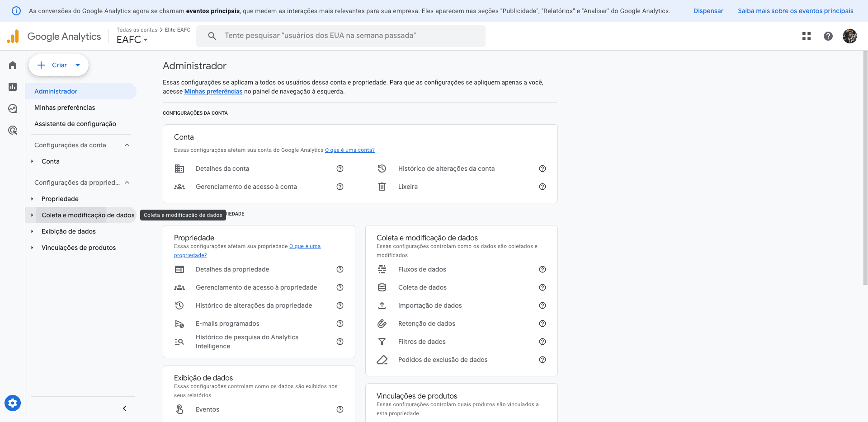Image resolution: width=868 pixels, height=422 pixels.
Task: Open Gerenciamento de acesso à conta
Action: tap(246, 187)
